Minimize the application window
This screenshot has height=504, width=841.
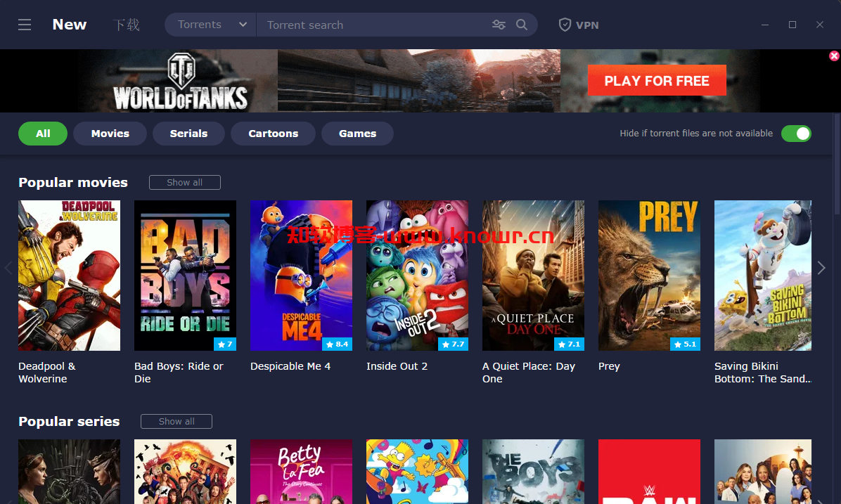[765, 25]
